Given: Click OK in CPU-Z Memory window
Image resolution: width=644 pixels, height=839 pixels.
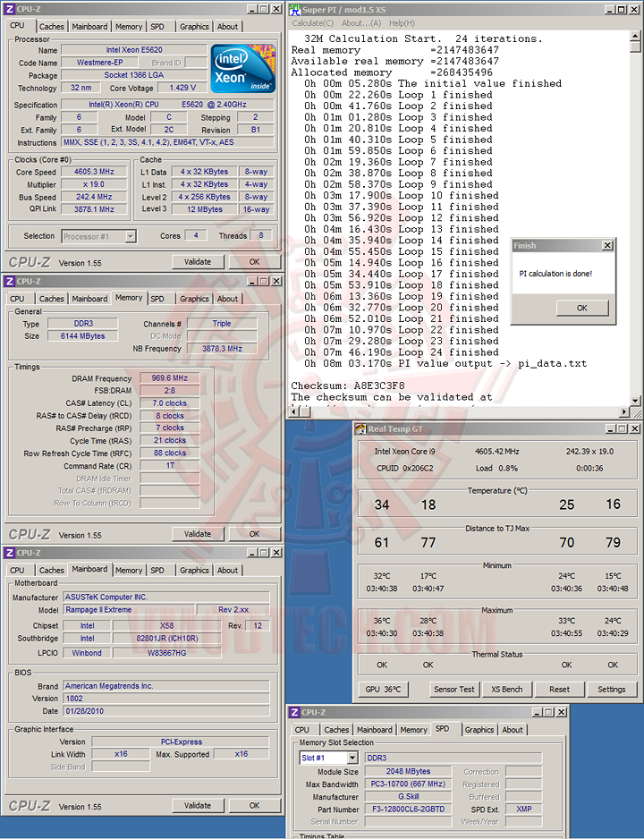Looking at the screenshot, I should click(x=255, y=533).
